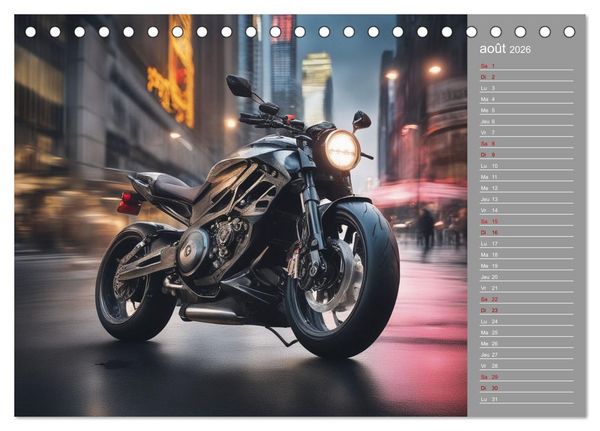The width and height of the screenshot is (600, 431).
Task: Click the Vr 21 calendar line
Action: [x=527, y=288]
